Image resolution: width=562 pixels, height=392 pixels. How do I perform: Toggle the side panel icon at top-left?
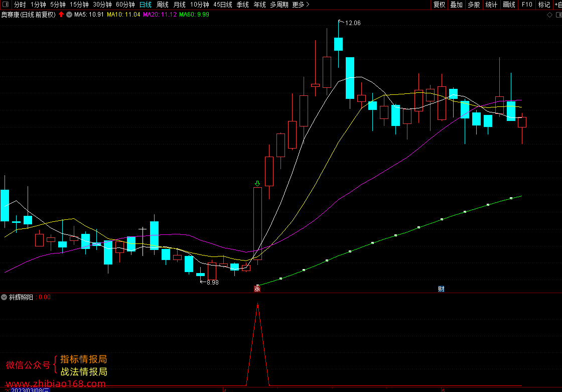coord(6,5)
